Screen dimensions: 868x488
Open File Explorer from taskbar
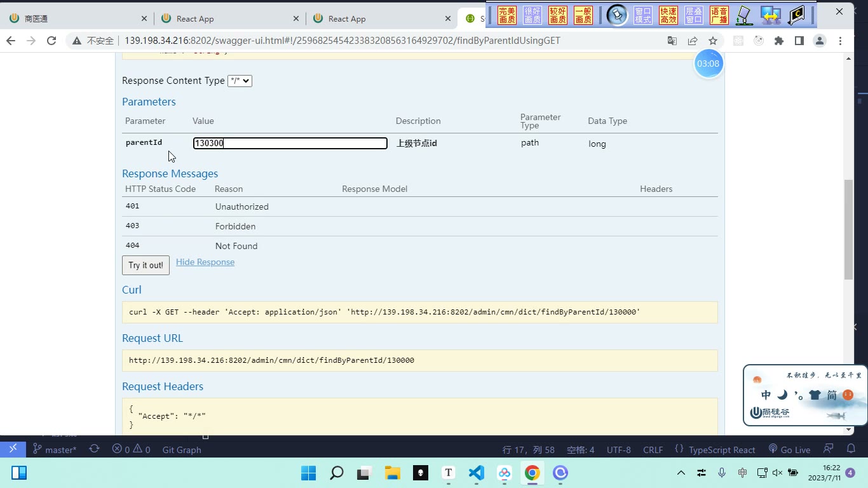click(392, 473)
